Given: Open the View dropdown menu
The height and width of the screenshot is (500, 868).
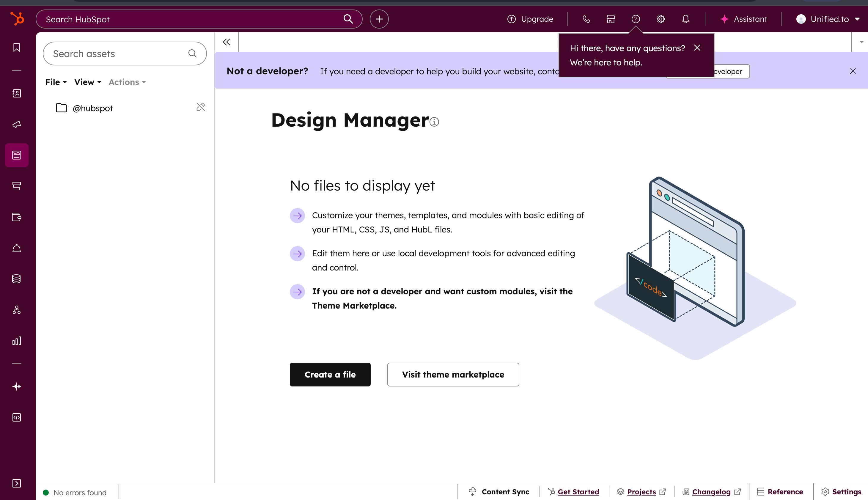Looking at the screenshot, I should 88,82.
